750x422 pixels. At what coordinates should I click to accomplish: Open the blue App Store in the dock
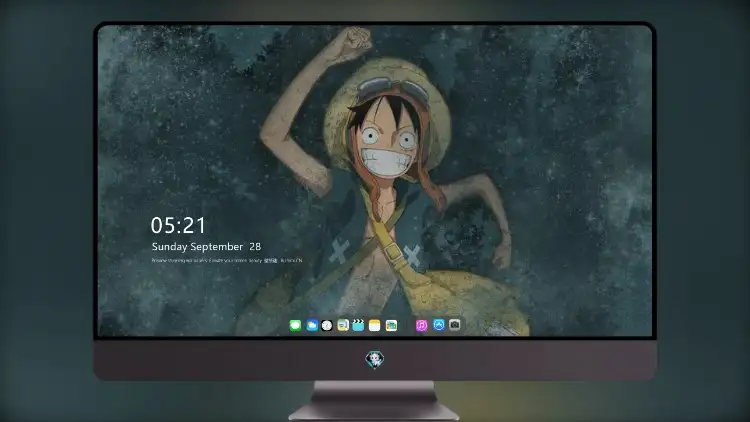(439, 325)
